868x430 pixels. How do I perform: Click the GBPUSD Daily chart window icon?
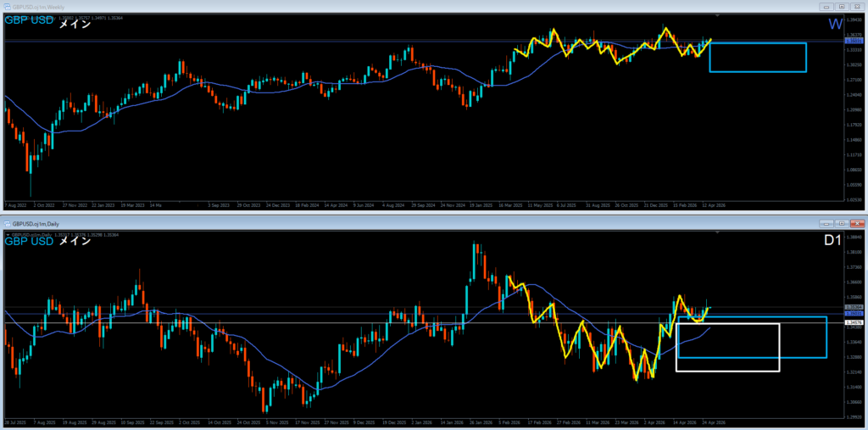coord(8,223)
